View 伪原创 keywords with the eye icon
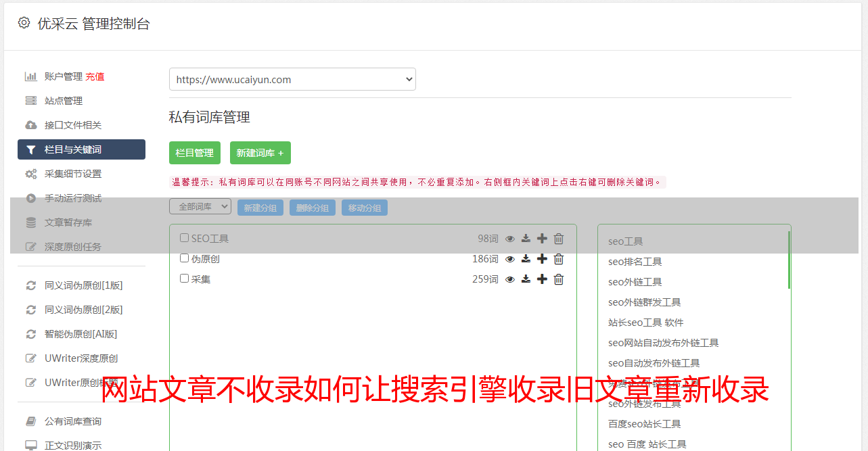Image resolution: width=868 pixels, height=451 pixels. click(x=510, y=259)
